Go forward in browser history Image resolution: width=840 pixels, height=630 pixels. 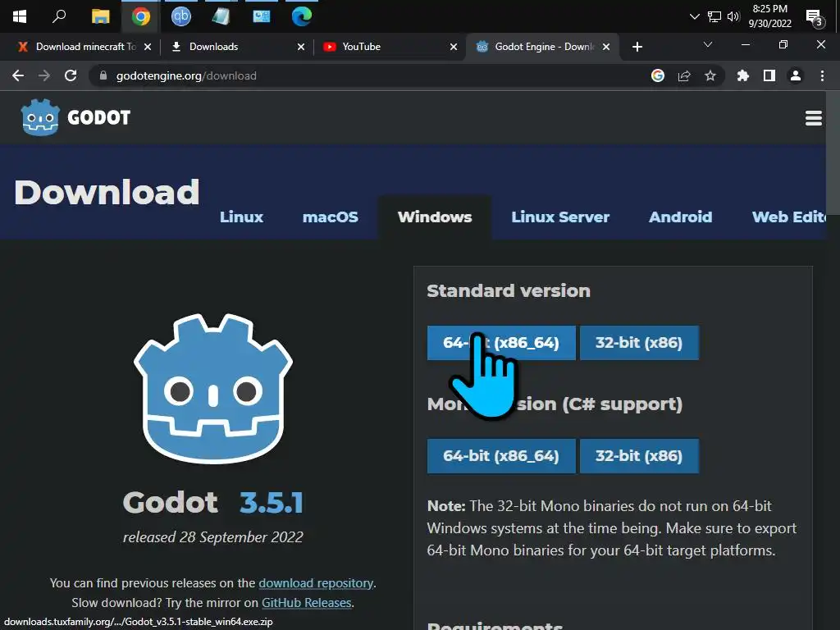tap(44, 75)
